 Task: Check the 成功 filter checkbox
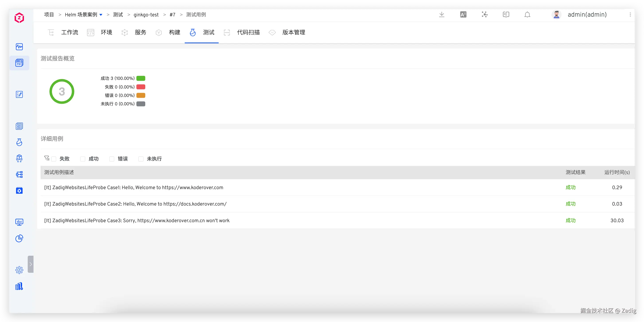pos(83,159)
